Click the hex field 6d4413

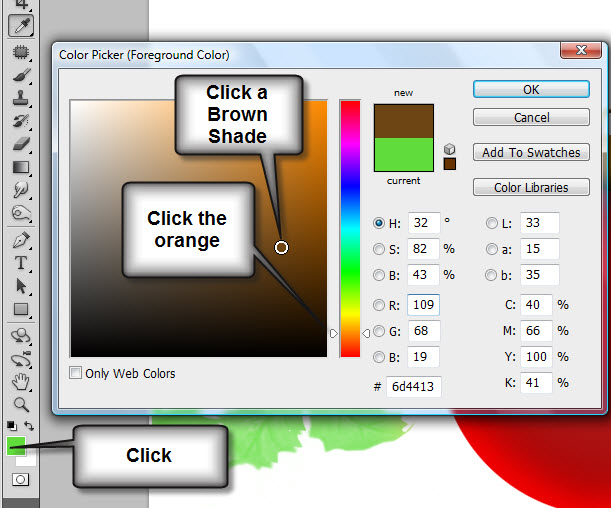click(413, 386)
